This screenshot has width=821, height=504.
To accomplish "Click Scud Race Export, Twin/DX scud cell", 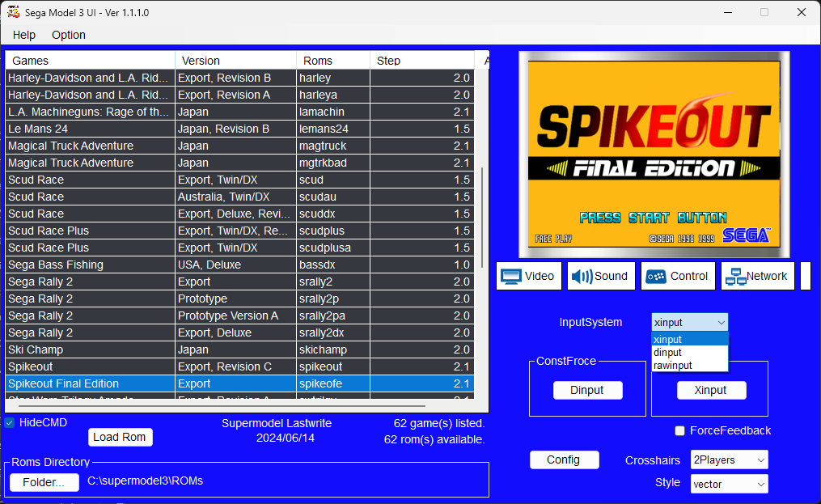I will click(x=333, y=180).
